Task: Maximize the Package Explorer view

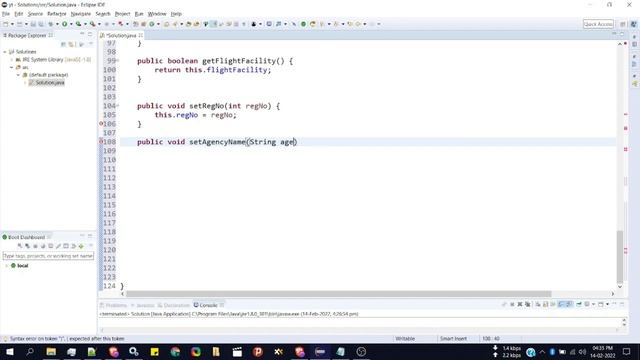Action: pyautogui.click(x=90, y=34)
